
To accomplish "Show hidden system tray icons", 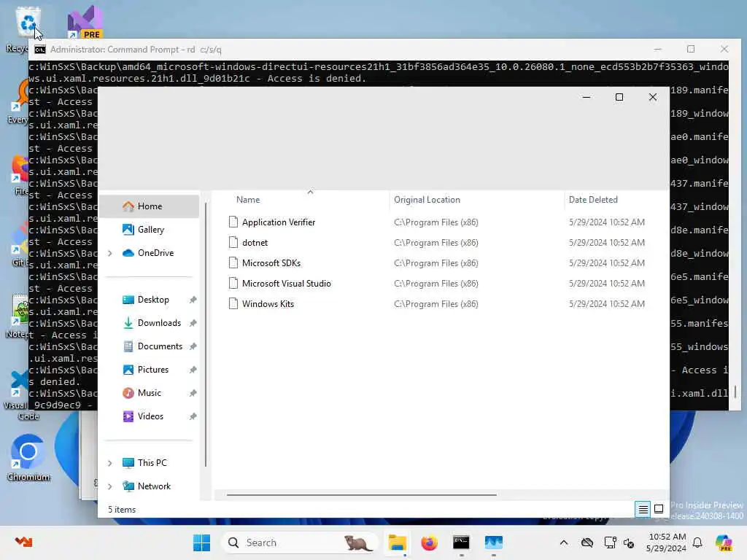I will tap(564, 542).
